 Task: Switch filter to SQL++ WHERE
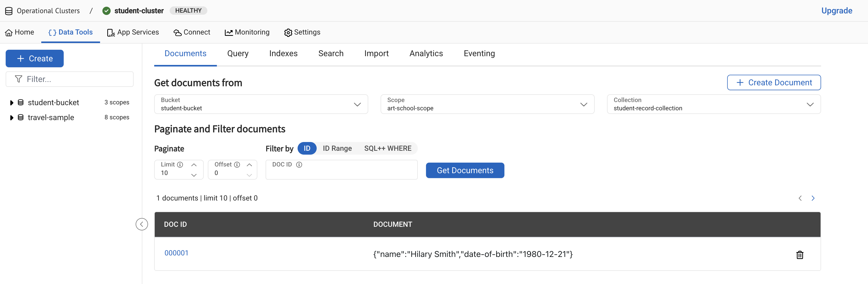coord(388,148)
